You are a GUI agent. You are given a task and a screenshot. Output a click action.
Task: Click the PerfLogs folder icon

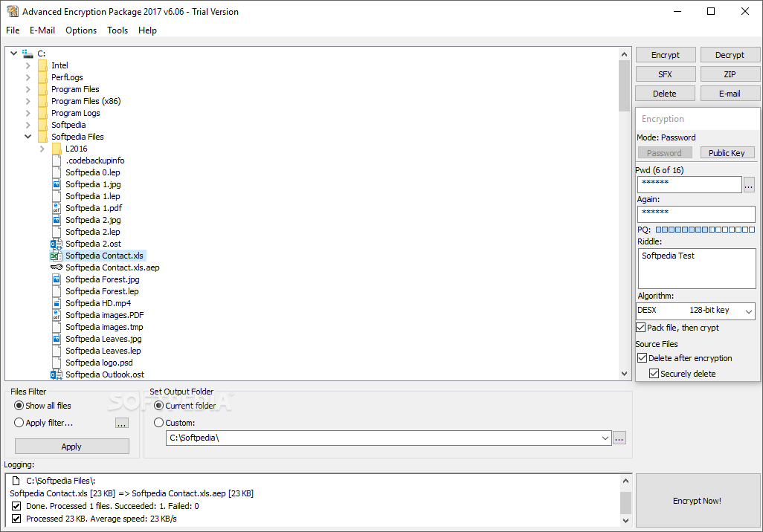(x=43, y=77)
